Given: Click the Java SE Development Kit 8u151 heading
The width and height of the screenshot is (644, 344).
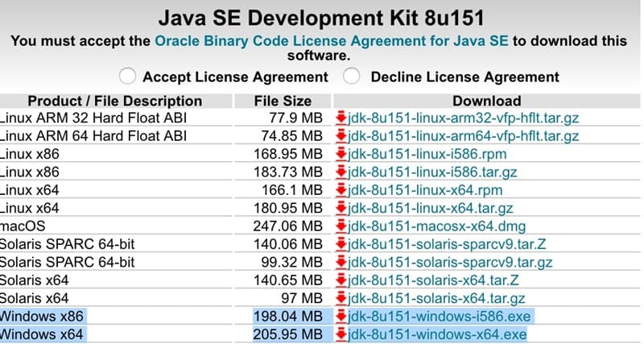Looking at the screenshot, I should (321, 18).
